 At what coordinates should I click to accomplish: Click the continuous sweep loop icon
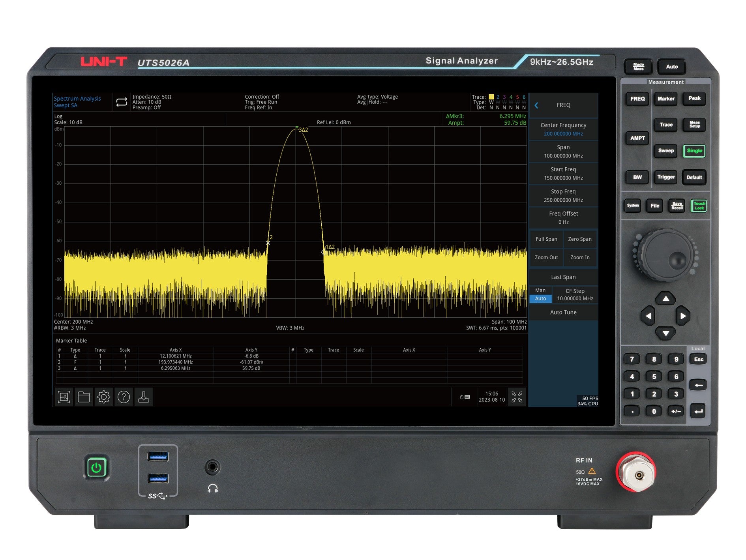coord(122,102)
